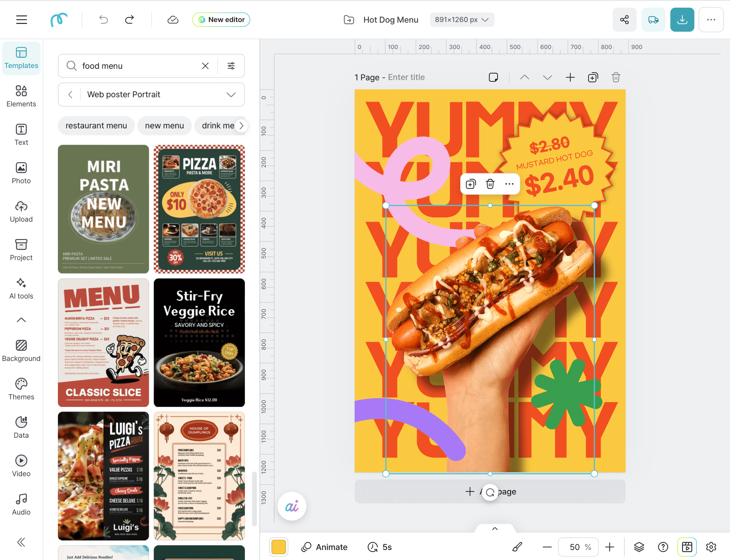The image size is (730, 560).
Task: Switch to the Background tab
Action: (21, 350)
